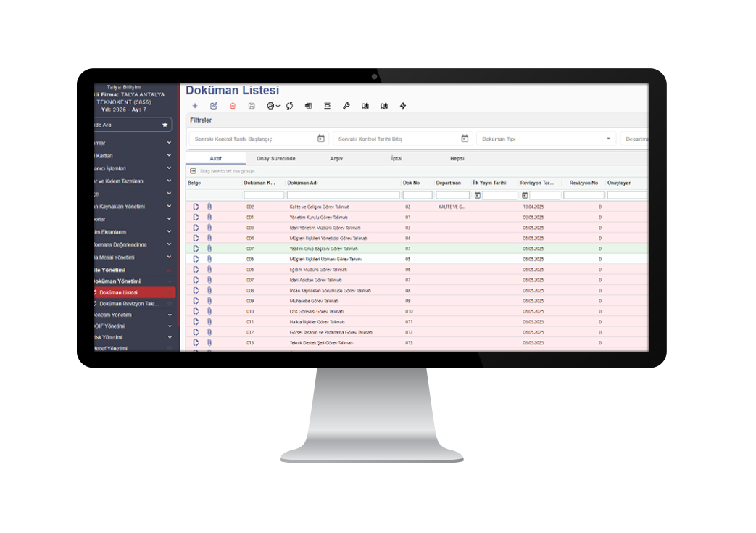The image size is (756, 533).
Task: Sort by Dok No column header
Action: pyautogui.click(x=411, y=183)
